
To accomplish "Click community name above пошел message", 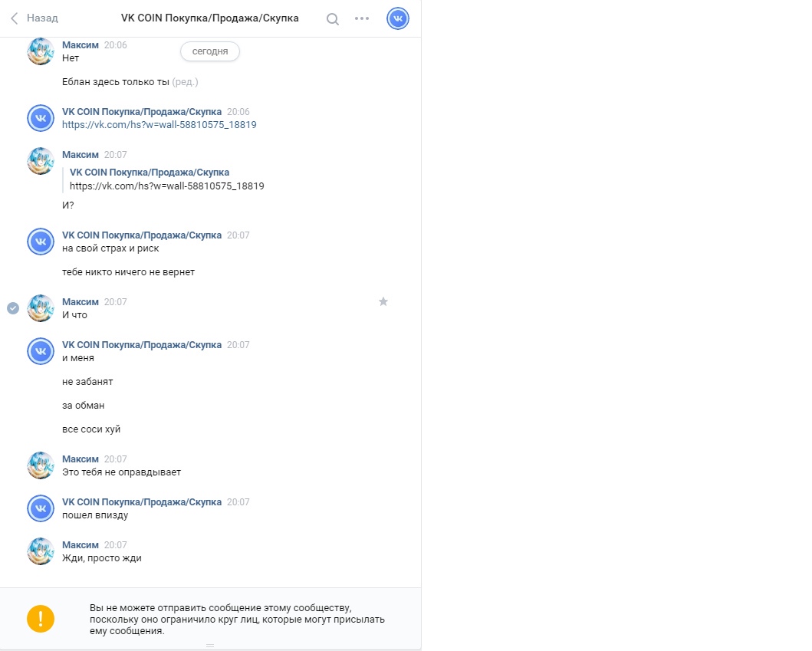I will [142, 502].
